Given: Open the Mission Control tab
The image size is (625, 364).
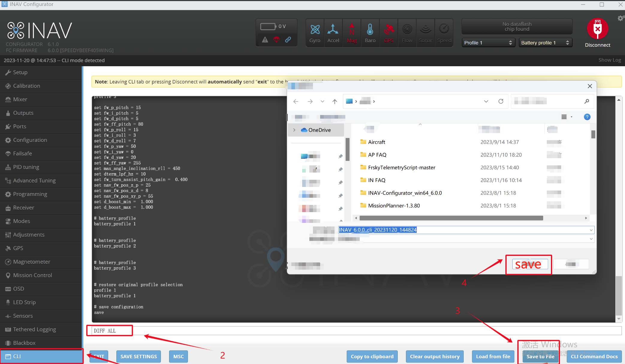Looking at the screenshot, I should tap(41, 275).
